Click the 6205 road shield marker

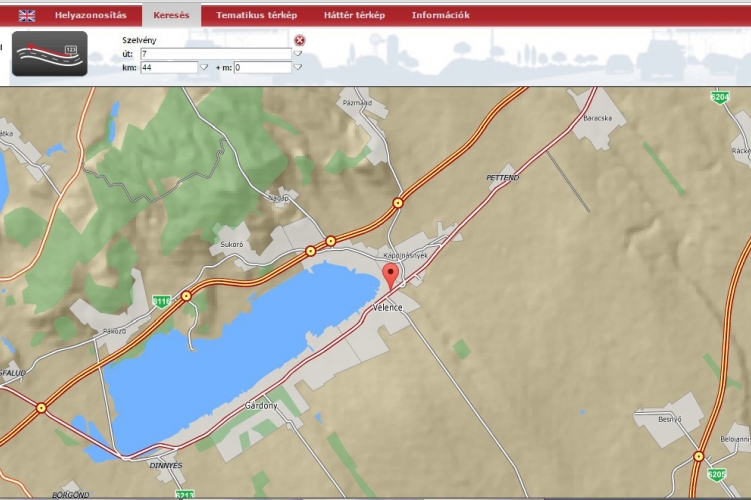715,475
